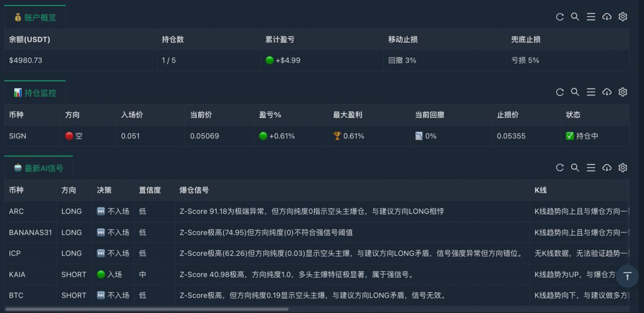Download data from 持仓监控 panel
The image size is (644, 313).
(607, 92)
